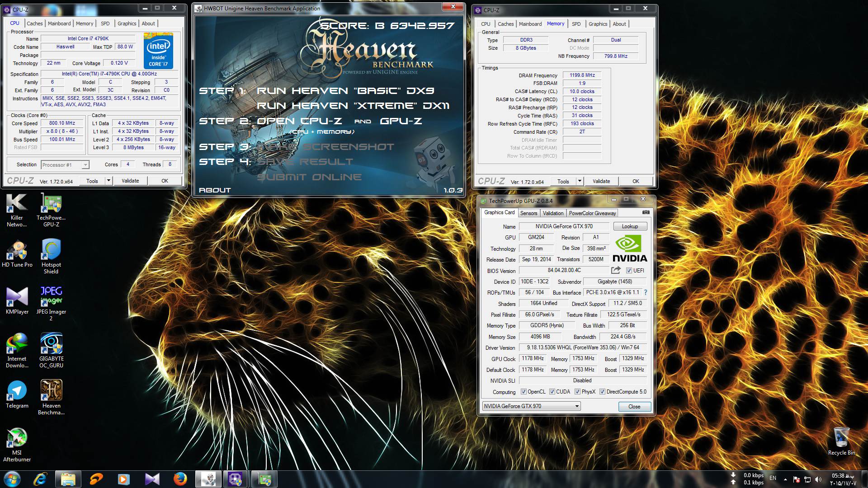Click Tools button in right CPU-Z
Viewport: 868px width, 488px height.
click(x=563, y=181)
